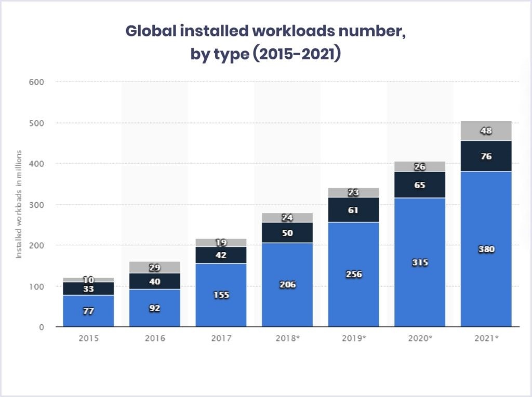Click the 500 y-axis tick label
532x397 pixels.
(x=36, y=123)
